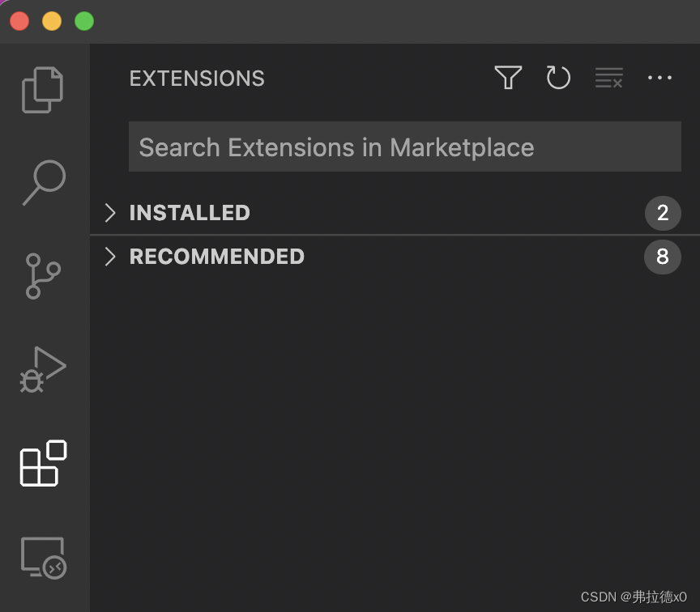Maximize window with the green button
The width and height of the screenshot is (700, 612).
click(x=84, y=21)
